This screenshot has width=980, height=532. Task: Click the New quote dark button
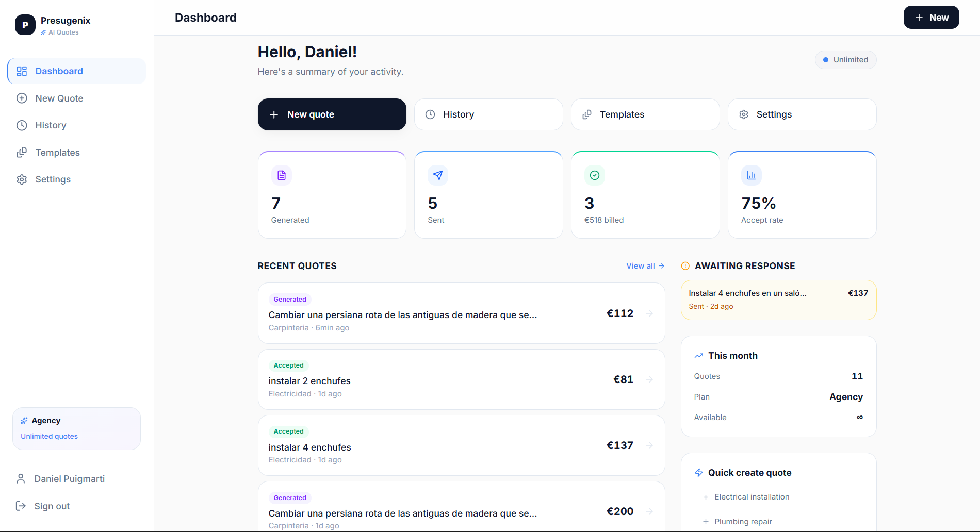tap(332, 114)
